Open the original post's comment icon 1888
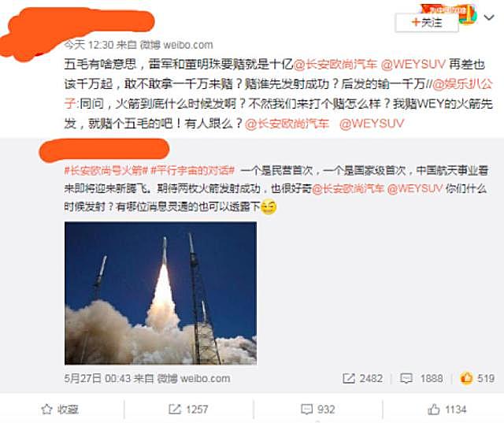504x423 pixels. 406,378
